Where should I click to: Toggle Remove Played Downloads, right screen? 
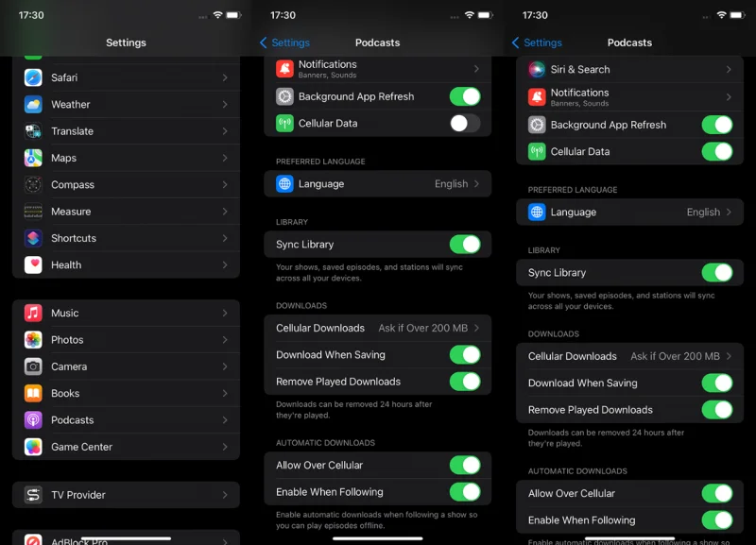[717, 410]
